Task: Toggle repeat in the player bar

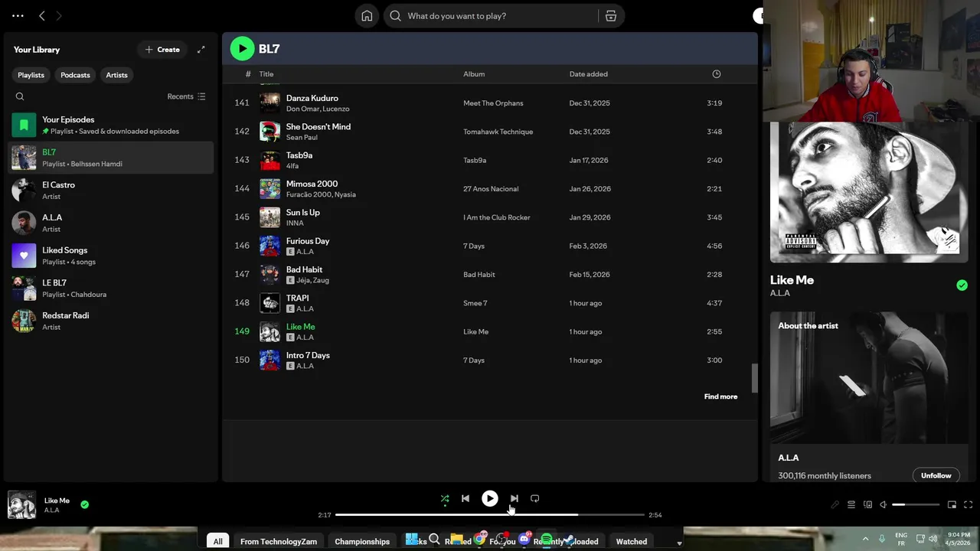Action: (534, 498)
